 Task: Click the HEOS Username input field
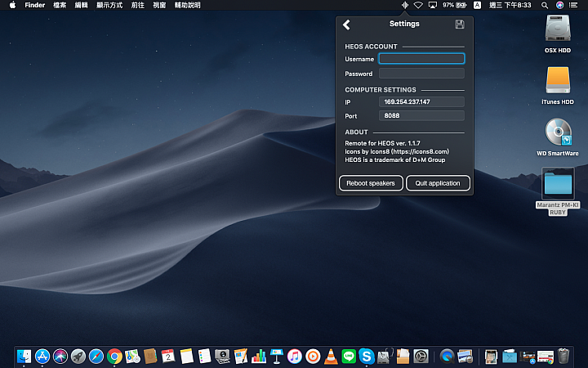tap(421, 59)
